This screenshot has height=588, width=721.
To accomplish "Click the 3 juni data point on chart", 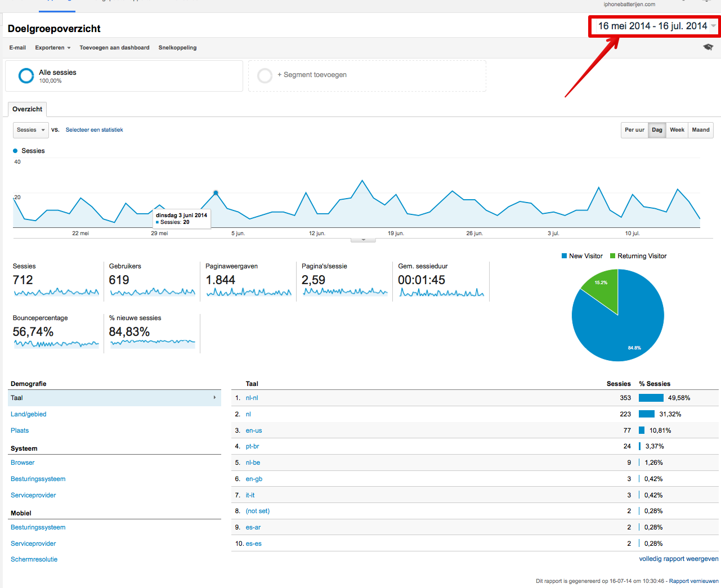I will coord(216,192).
